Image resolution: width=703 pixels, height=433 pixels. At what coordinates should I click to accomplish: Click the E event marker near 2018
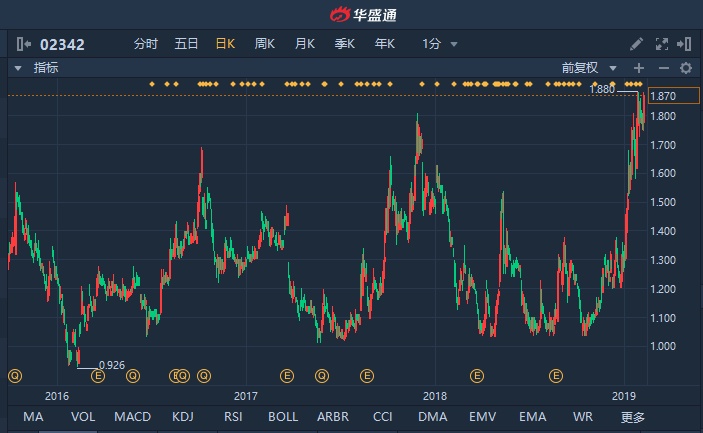coord(477,376)
